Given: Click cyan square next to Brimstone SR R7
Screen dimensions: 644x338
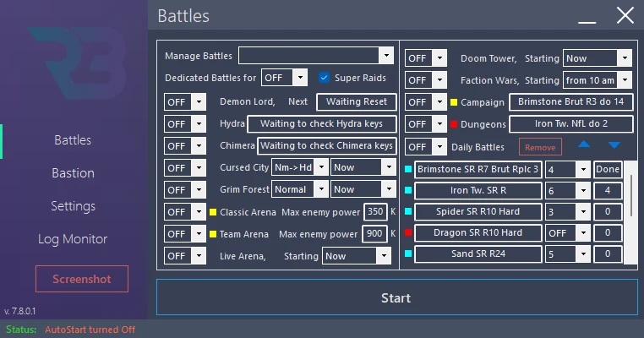Looking at the screenshot, I should [x=408, y=169].
